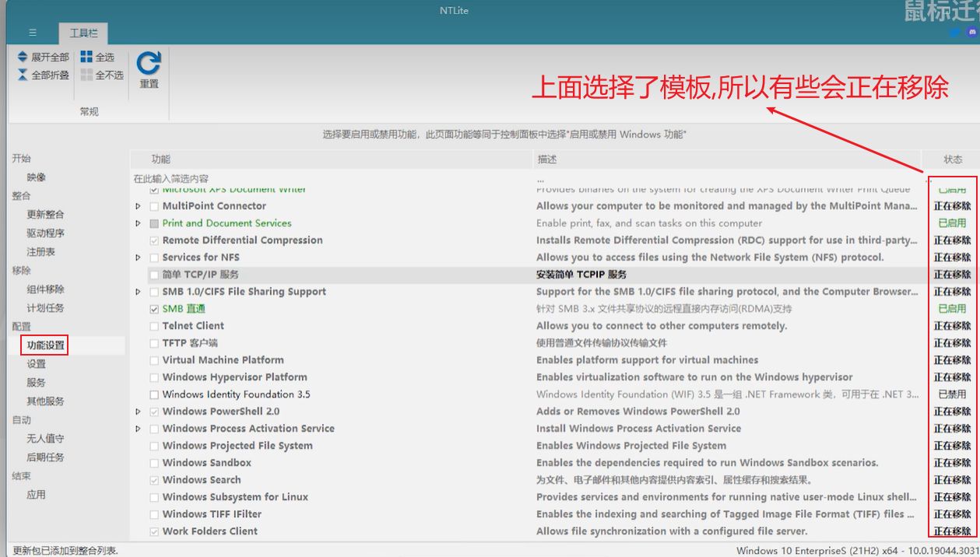The image size is (980, 557).
Task: Go to the 服务 sidebar item
Action: 36,383
